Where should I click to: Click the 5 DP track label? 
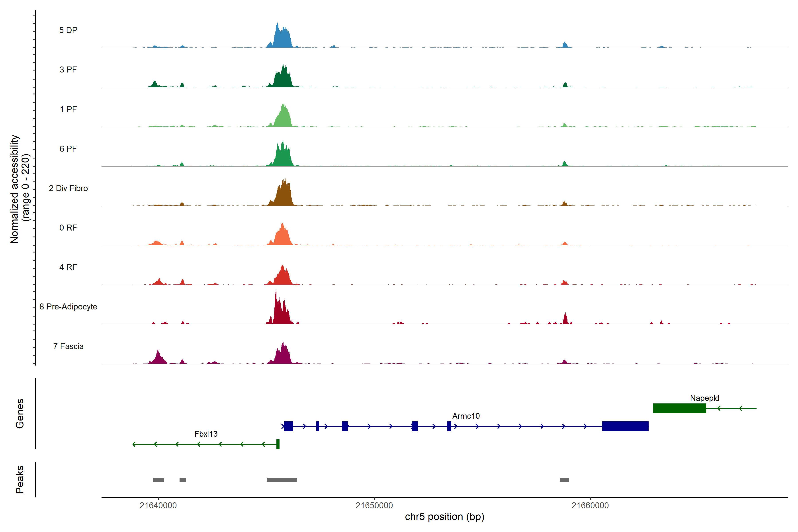68,30
